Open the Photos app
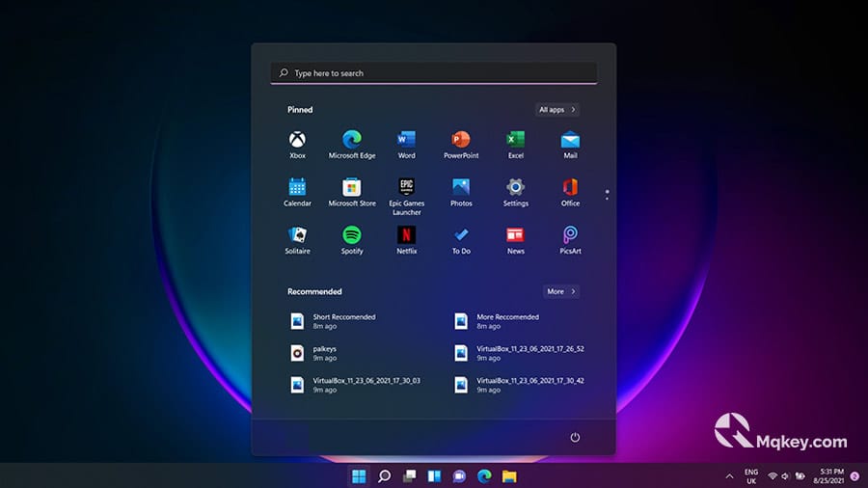The width and height of the screenshot is (868, 488). coord(461,193)
